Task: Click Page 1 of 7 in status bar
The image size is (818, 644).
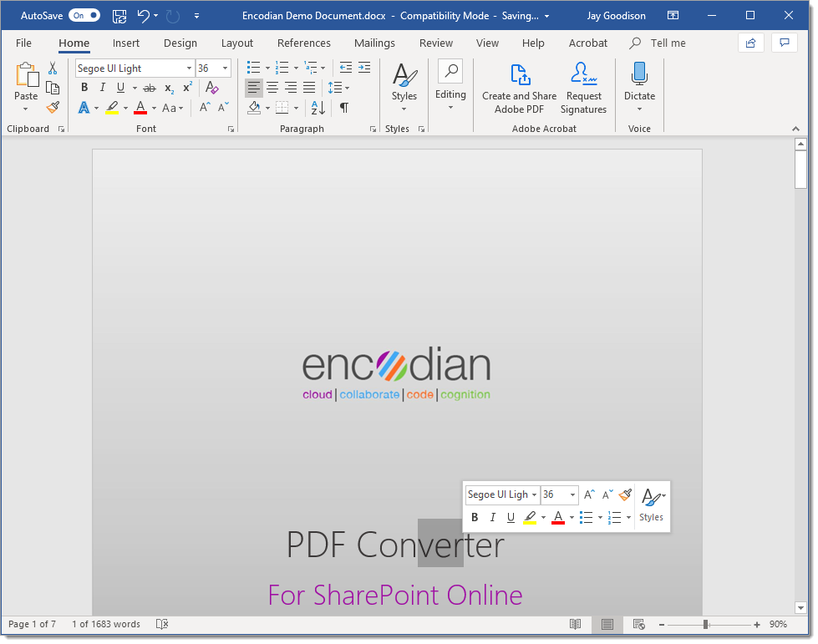Action: (32, 624)
